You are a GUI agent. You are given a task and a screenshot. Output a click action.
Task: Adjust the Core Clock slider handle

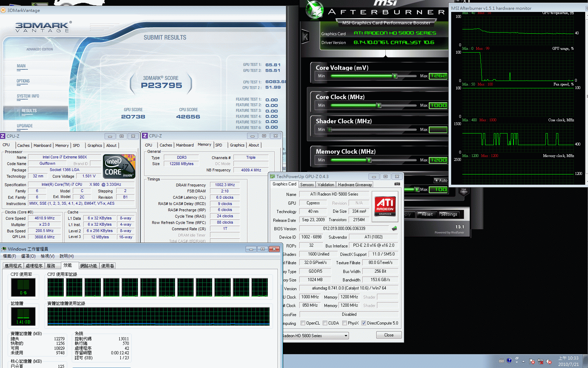379,105
